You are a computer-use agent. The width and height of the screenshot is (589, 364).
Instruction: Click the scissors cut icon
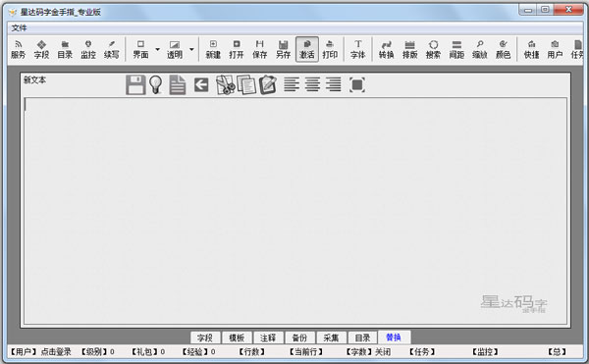[225, 84]
